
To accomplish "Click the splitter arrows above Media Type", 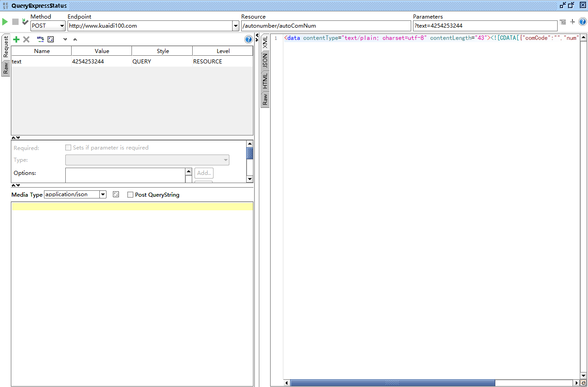I will pos(15,185).
